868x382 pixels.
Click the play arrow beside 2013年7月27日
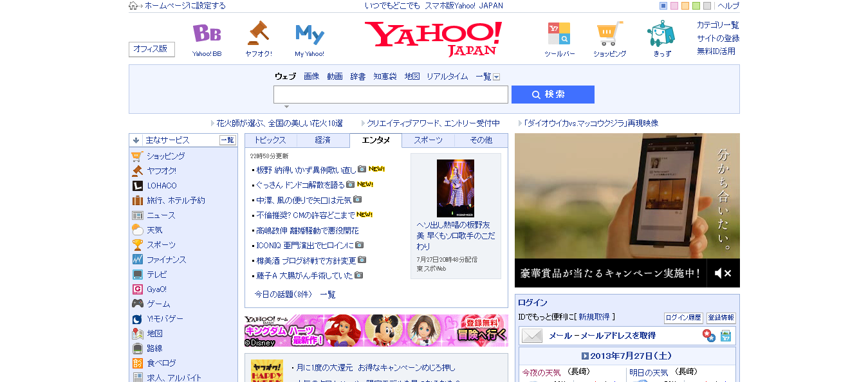pos(585,356)
